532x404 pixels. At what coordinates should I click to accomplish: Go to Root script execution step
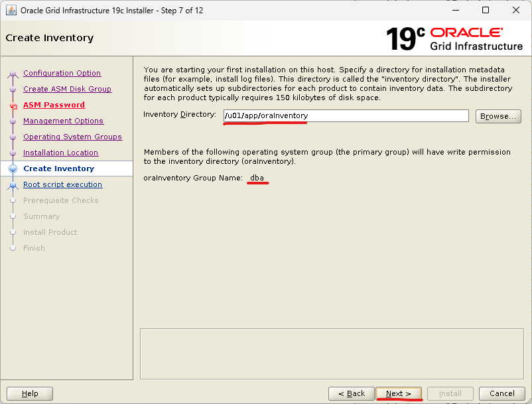point(62,184)
